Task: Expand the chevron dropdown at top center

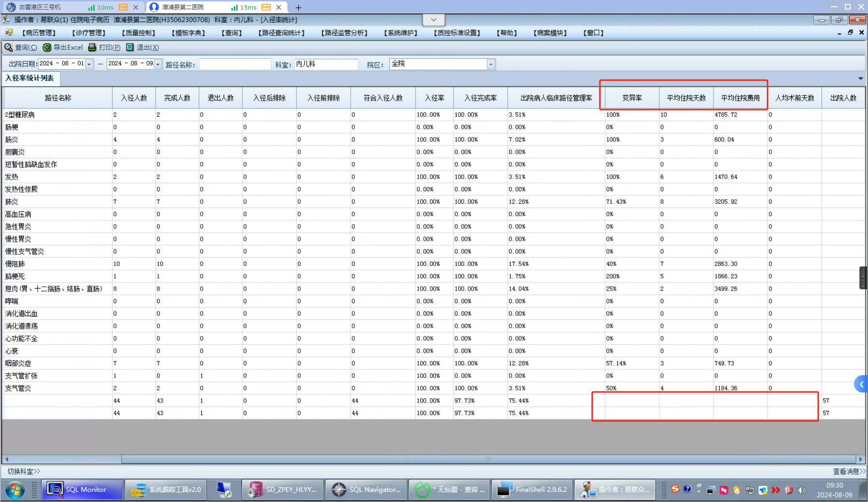Action: (x=433, y=20)
